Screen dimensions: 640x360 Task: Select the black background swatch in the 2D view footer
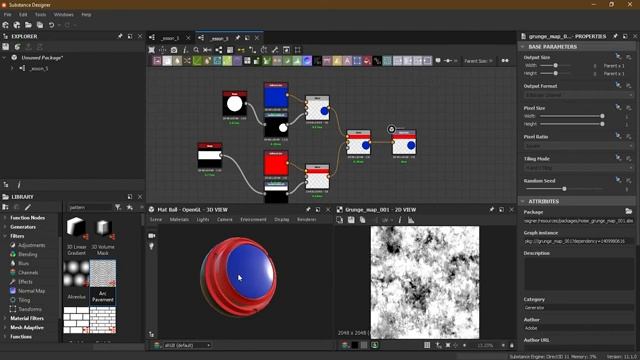coord(355,345)
